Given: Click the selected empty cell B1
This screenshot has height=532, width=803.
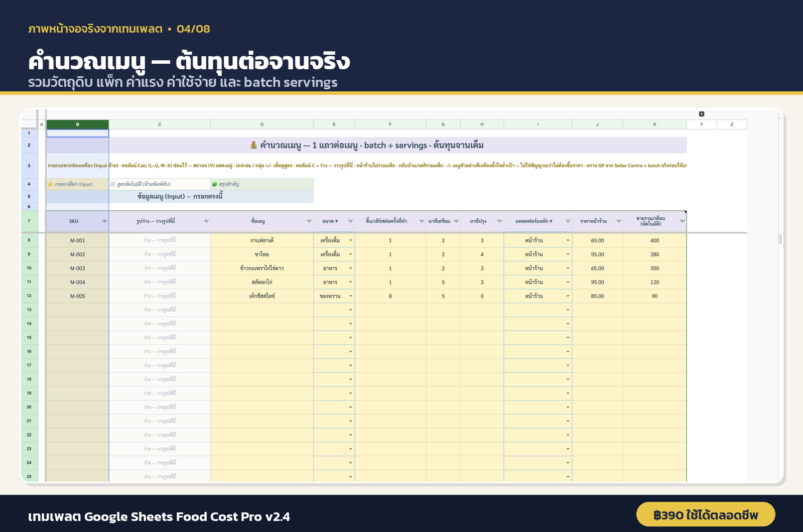Looking at the screenshot, I should [x=77, y=134].
